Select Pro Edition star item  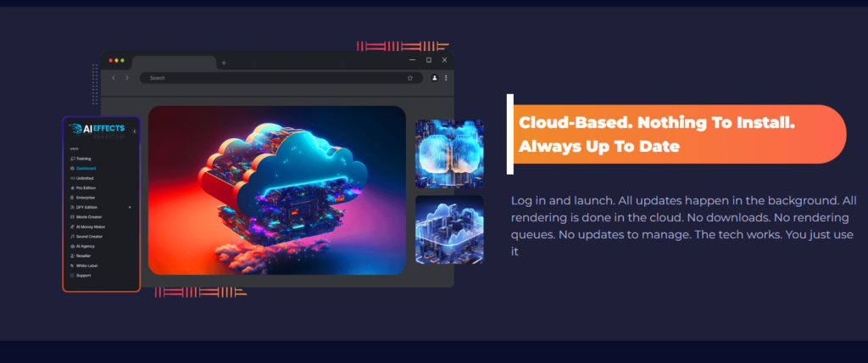(x=84, y=188)
